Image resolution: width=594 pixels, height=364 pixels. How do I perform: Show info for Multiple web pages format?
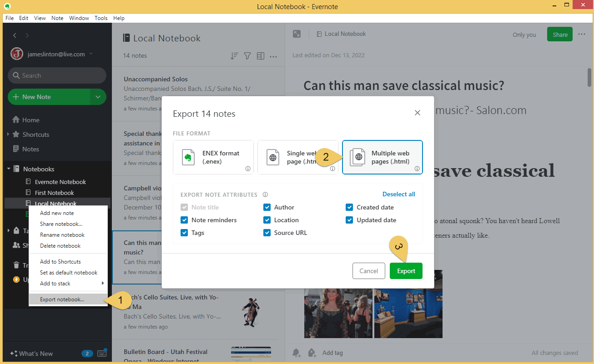coord(417,169)
